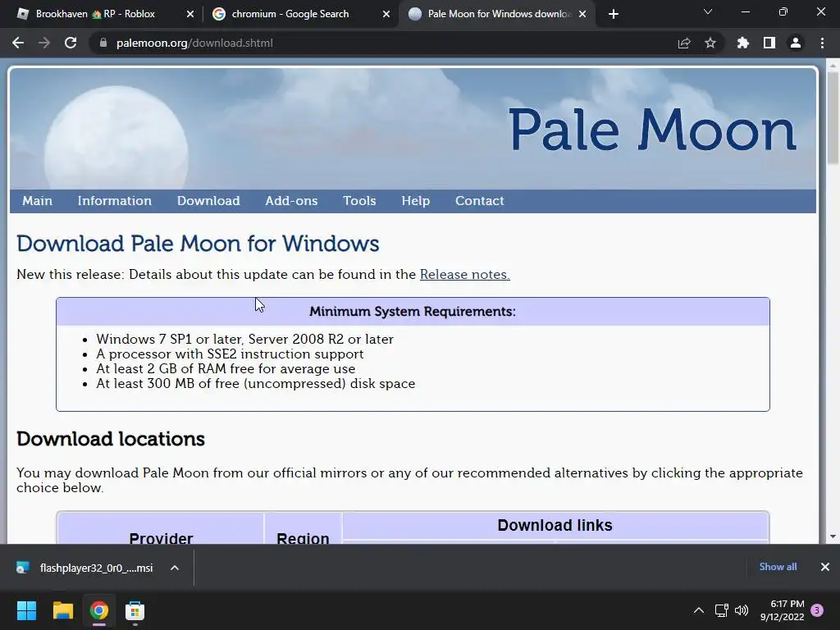This screenshot has height=630, width=840.
Task: Click the browser forward arrow
Action: 44,43
